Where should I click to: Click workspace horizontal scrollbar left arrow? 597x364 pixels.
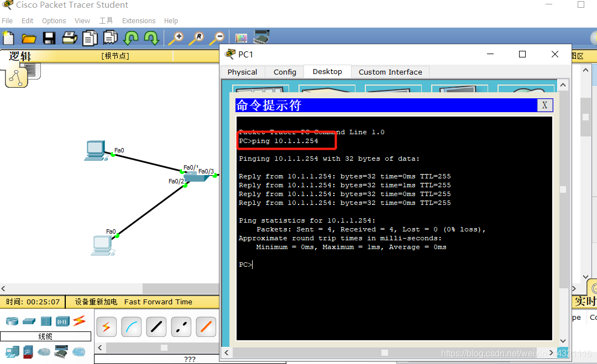(3, 289)
